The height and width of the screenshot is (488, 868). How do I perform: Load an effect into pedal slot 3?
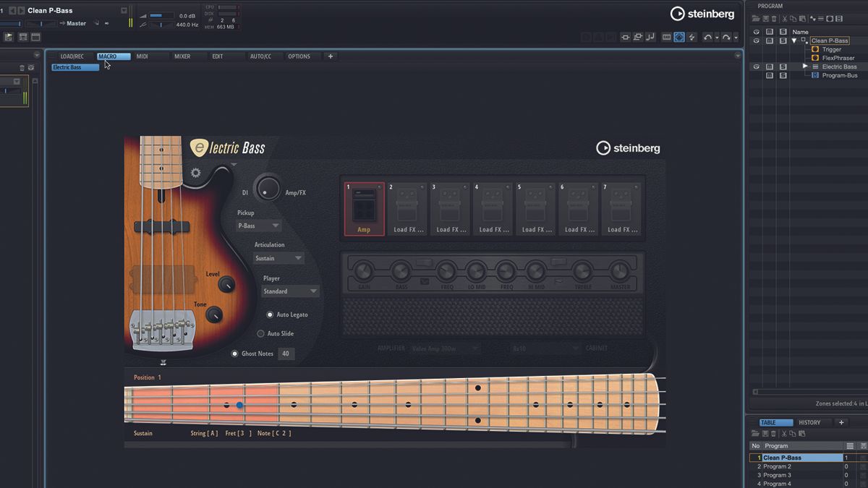449,209
